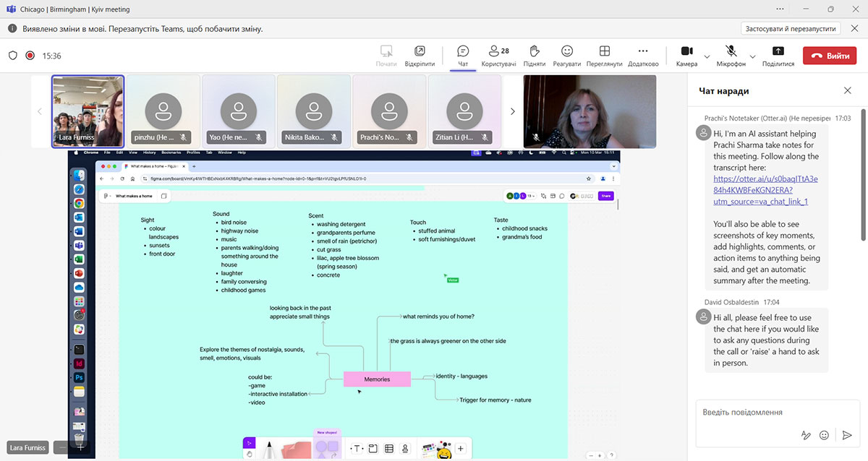Screen dimensions: 868x461
Task: Open camera options dropdown arrow
Action: [x=707, y=56]
